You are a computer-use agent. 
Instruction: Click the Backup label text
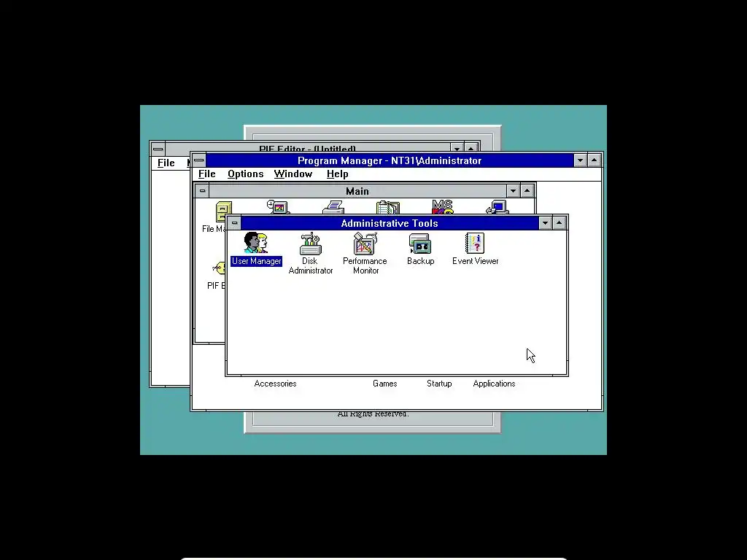pos(421,261)
